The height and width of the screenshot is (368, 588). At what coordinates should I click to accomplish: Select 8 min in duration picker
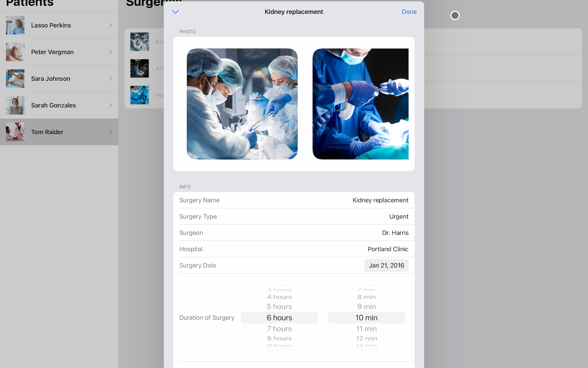(366, 297)
